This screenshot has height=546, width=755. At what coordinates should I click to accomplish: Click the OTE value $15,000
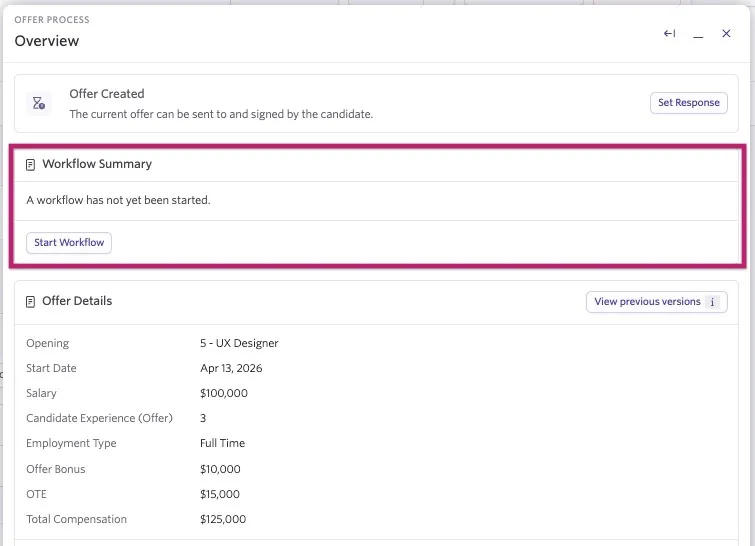(x=220, y=494)
